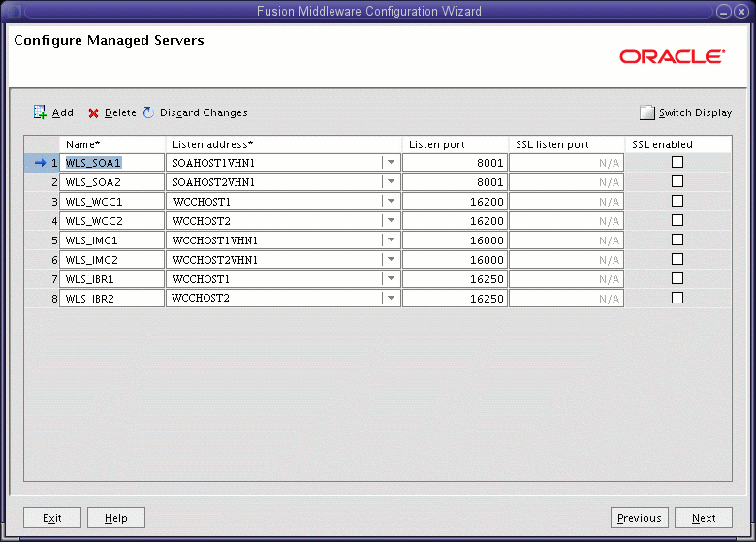Click the Discard Changes icon
Image resolution: width=756 pixels, height=542 pixels.
pos(148,112)
